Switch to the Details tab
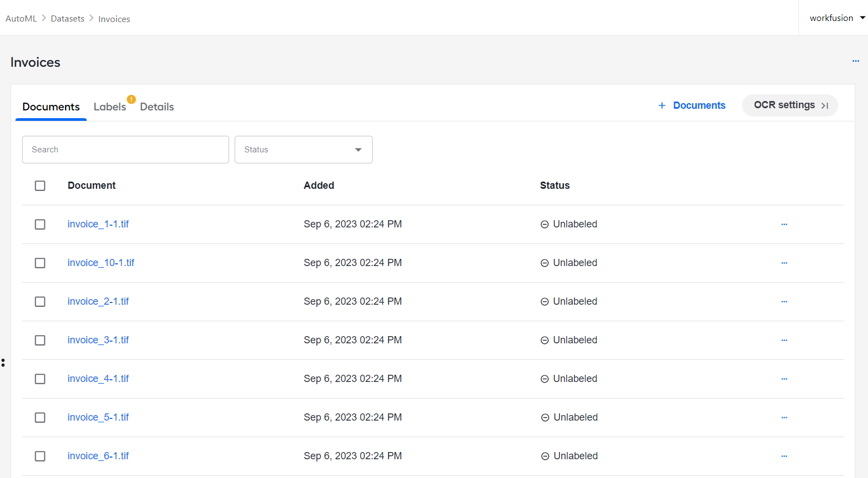868x478 pixels. pyautogui.click(x=157, y=107)
